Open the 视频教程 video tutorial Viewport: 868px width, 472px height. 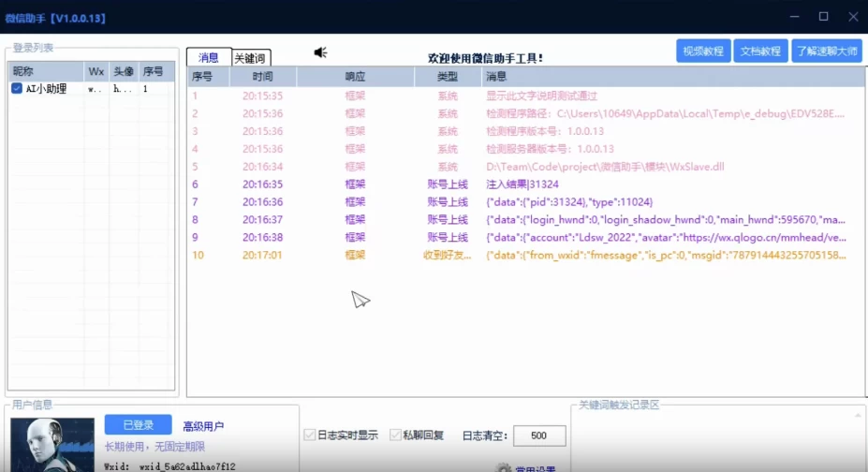tap(703, 52)
